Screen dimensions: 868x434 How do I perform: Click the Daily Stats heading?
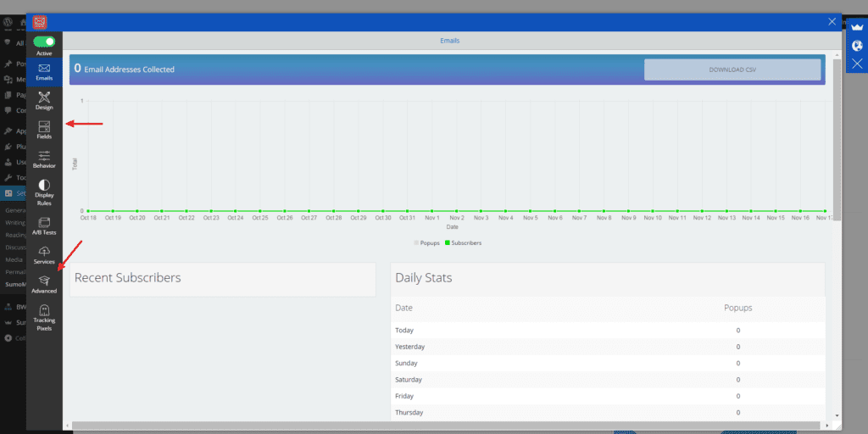pos(424,278)
